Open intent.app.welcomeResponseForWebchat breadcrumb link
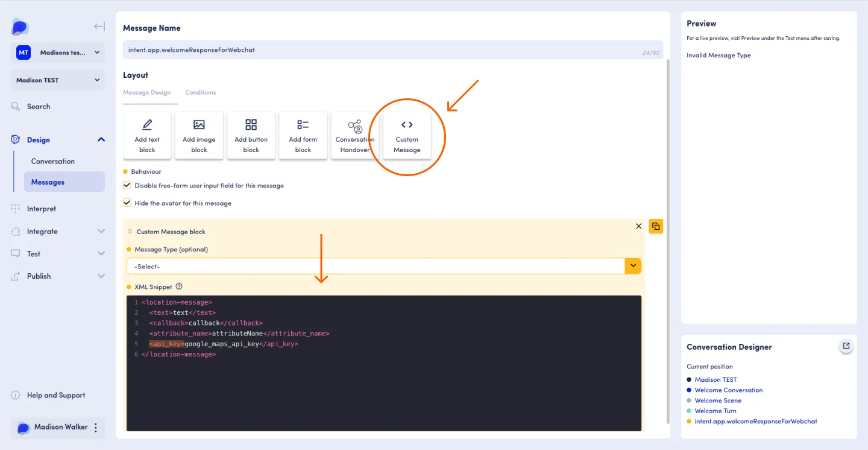Viewport: 868px width, 450px height. pyautogui.click(x=756, y=421)
